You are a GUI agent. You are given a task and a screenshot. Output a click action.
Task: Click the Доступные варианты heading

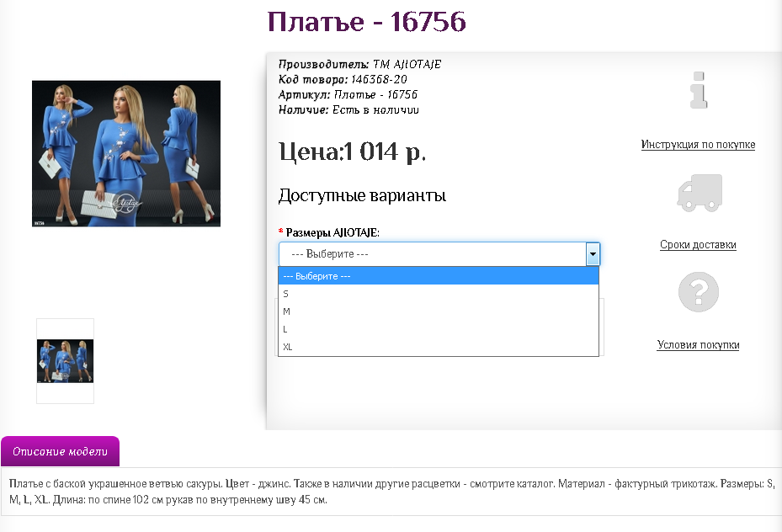[x=362, y=195]
